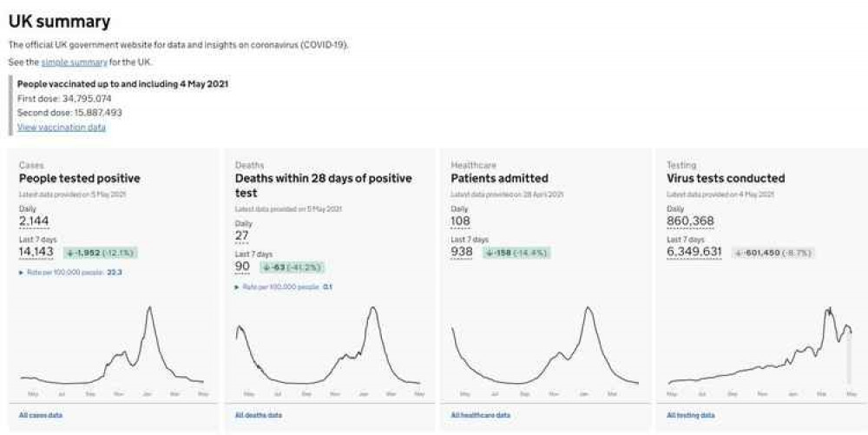Open All cases data link
Viewport: 868px width, 435px height.
(x=40, y=415)
